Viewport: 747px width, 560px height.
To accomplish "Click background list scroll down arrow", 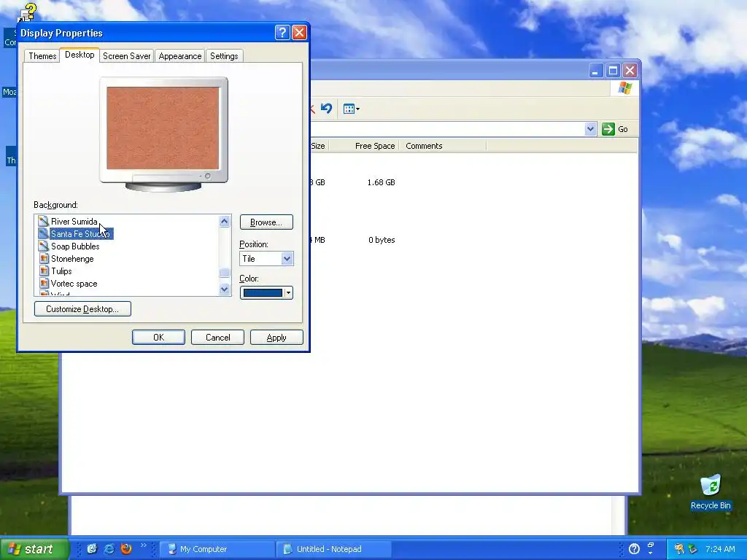I will [225, 289].
